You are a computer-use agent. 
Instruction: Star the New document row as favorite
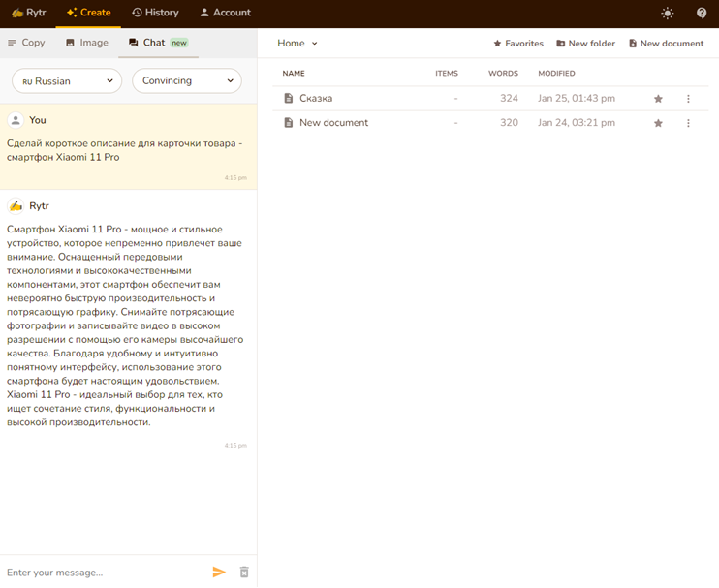tap(658, 123)
